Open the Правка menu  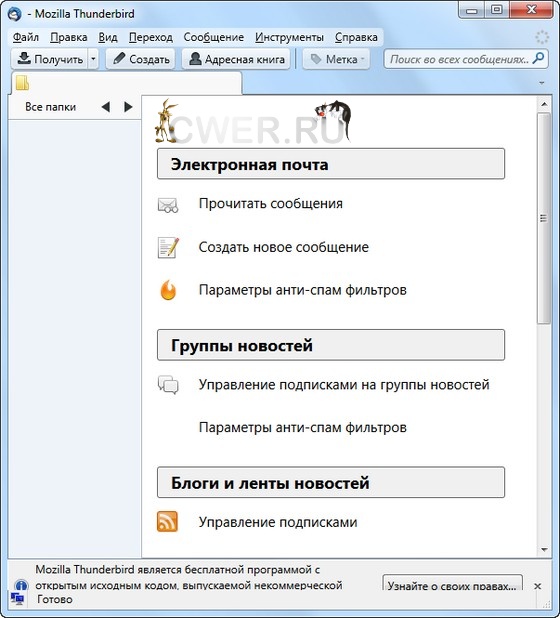[69, 37]
